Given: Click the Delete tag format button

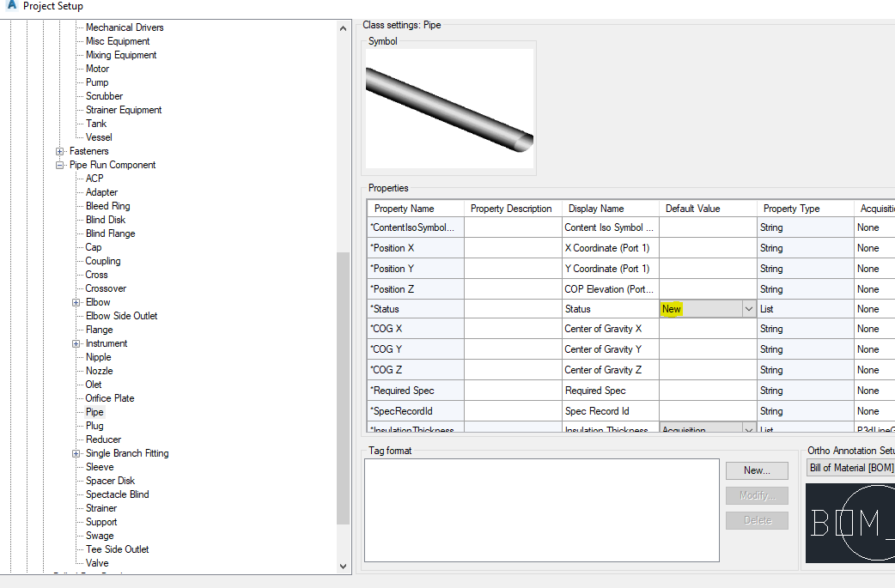Looking at the screenshot, I should point(757,520).
